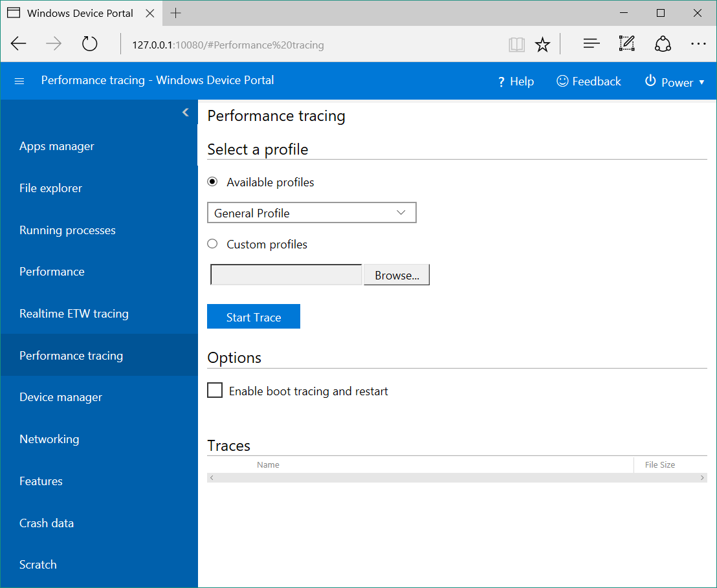The image size is (717, 588).
Task: Open the Realtime ETW tracing page
Action: coord(74,313)
